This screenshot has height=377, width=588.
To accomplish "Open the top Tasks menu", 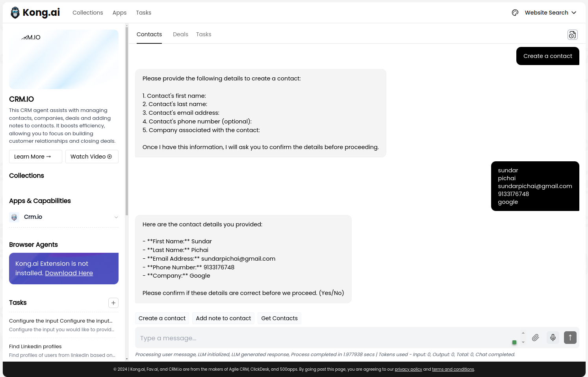I will click(144, 13).
